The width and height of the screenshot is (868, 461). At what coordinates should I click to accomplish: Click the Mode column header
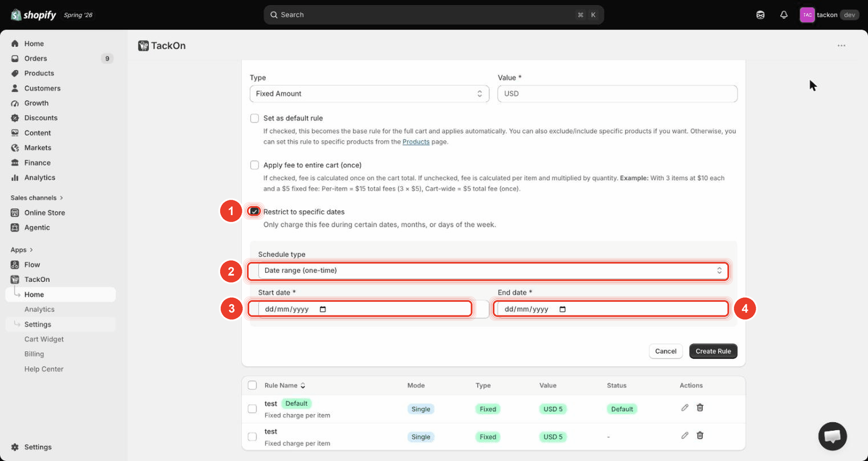click(x=416, y=385)
